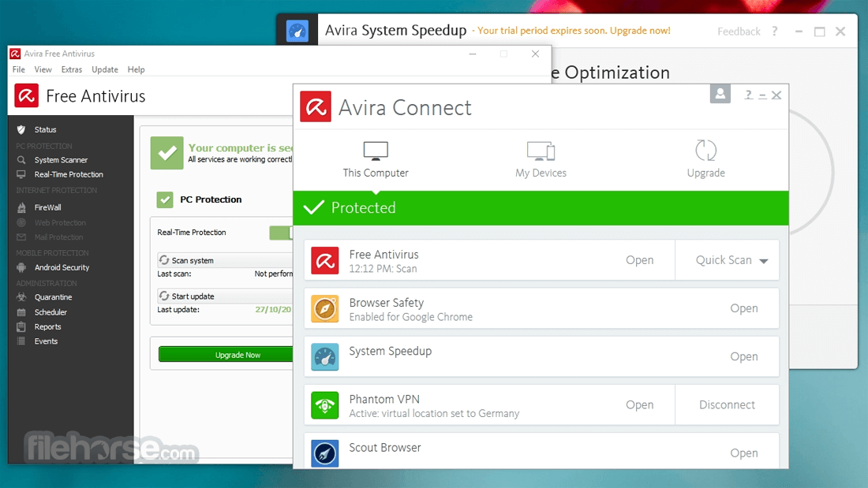This screenshot has width=868, height=488.
Task: Switch to the My Devices tab
Action: [x=541, y=158]
